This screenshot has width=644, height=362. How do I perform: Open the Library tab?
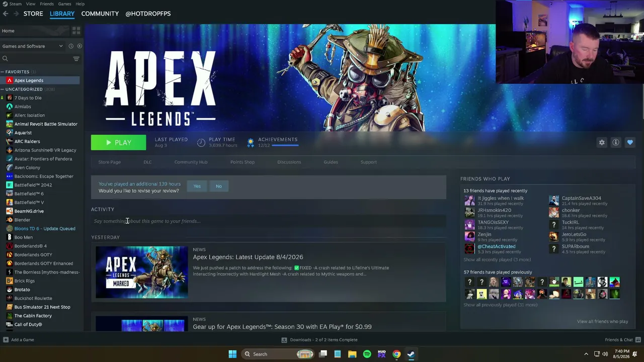62,14
